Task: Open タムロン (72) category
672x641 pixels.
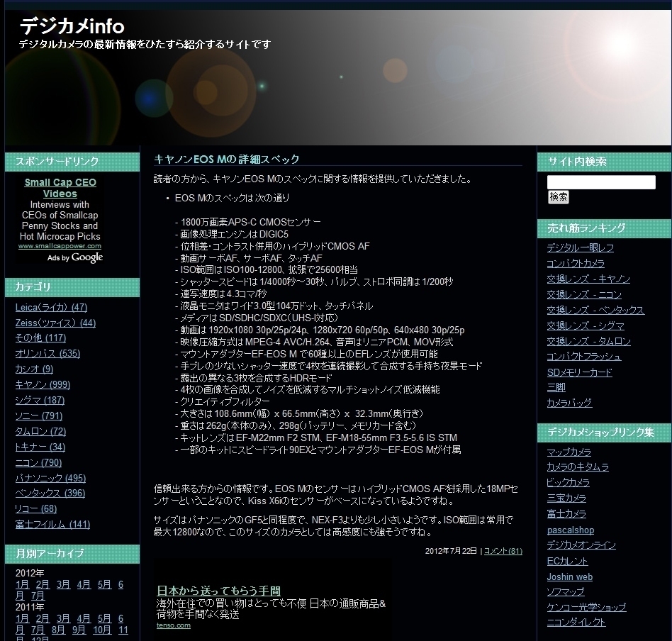Action: [x=40, y=431]
